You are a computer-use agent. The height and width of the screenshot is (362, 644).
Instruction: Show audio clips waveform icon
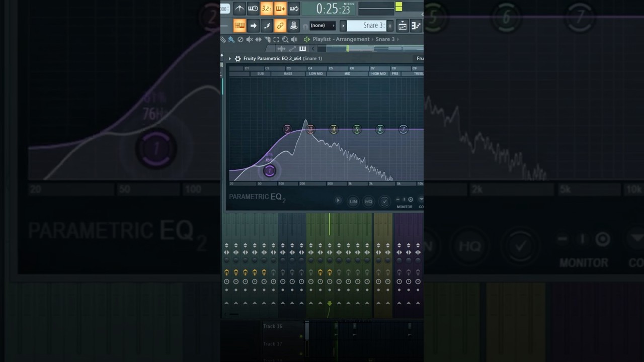click(x=281, y=49)
